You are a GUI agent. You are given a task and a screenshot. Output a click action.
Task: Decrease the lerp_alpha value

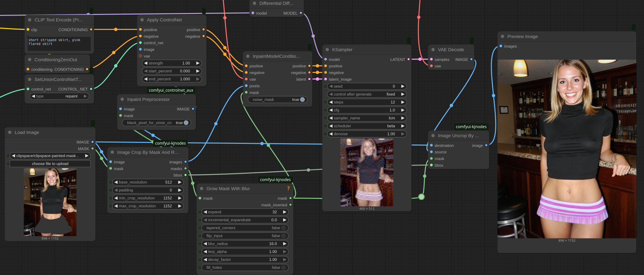point(205,252)
